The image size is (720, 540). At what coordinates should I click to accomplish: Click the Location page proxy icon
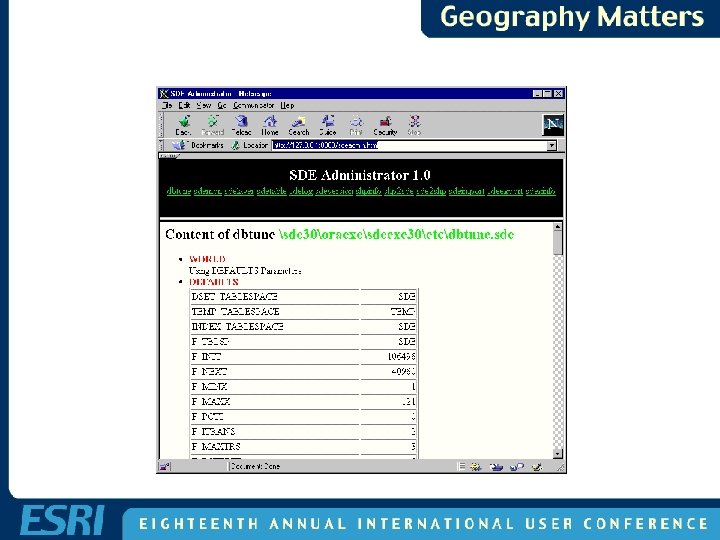[236, 145]
